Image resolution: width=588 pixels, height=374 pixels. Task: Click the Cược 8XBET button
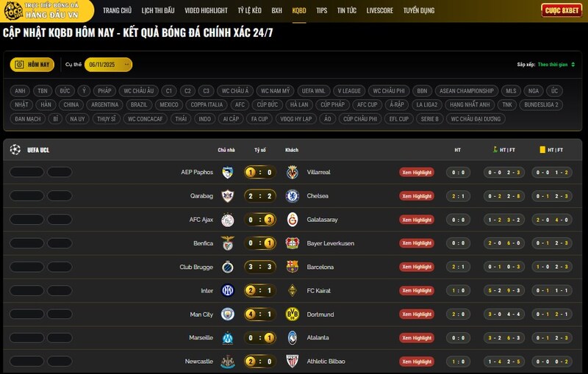click(x=562, y=10)
